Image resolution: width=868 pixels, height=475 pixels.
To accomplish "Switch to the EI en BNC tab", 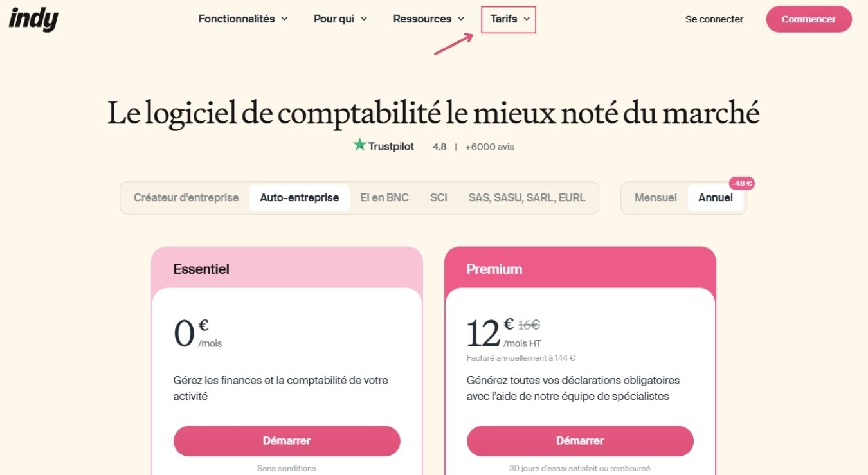I will [384, 198].
